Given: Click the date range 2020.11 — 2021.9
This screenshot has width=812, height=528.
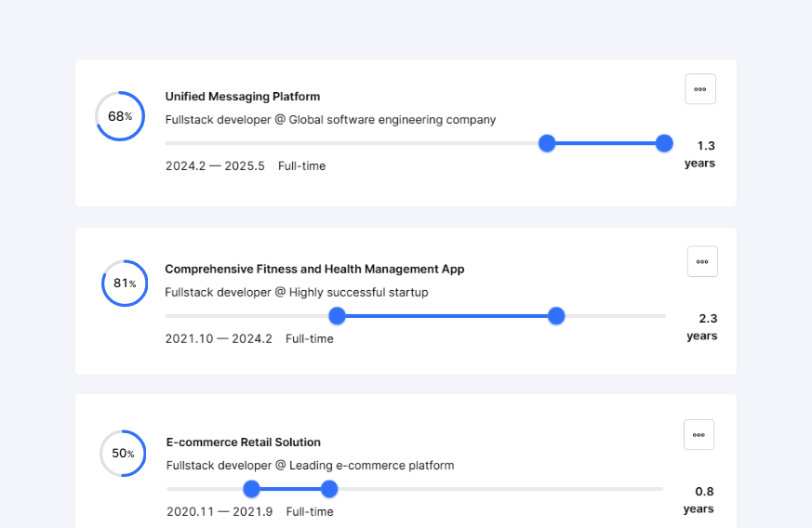Looking at the screenshot, I should point(220,512).
